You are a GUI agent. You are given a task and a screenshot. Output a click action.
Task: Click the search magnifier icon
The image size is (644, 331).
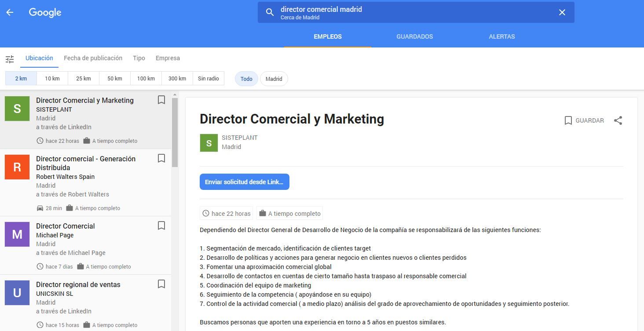[x=270, y=12]
